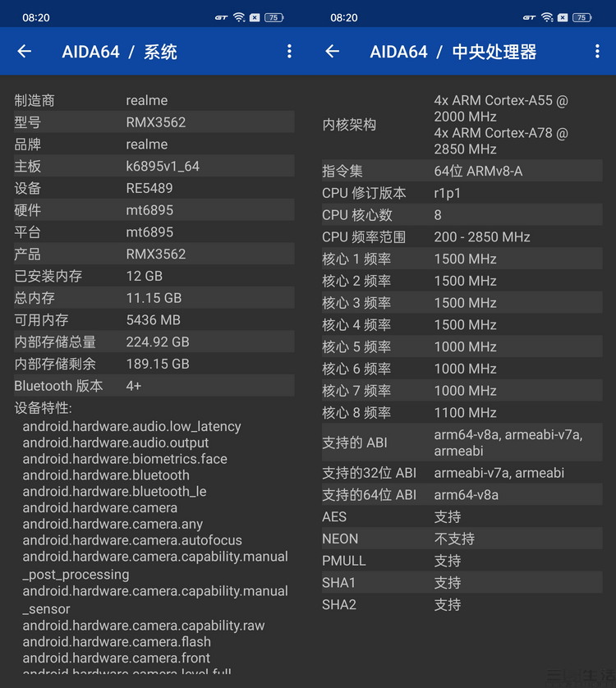Select the 设备 RE5489 row

point(154,188)
